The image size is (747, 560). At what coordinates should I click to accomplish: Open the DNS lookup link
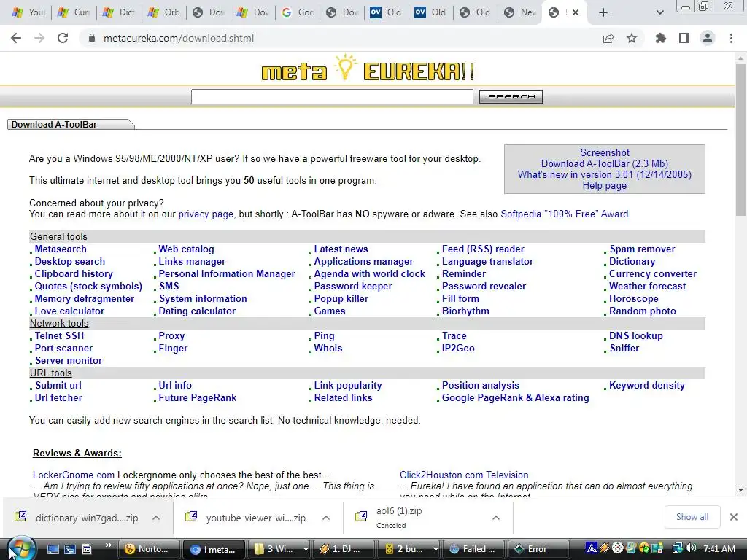click(636, 335)
